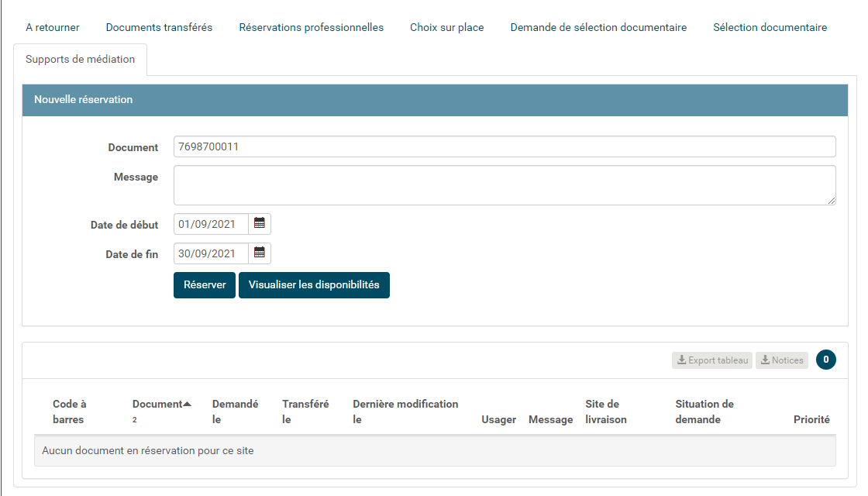
Task: Sort by Situation de demande column
Action: pyautogui.click(x=704, y=412)
